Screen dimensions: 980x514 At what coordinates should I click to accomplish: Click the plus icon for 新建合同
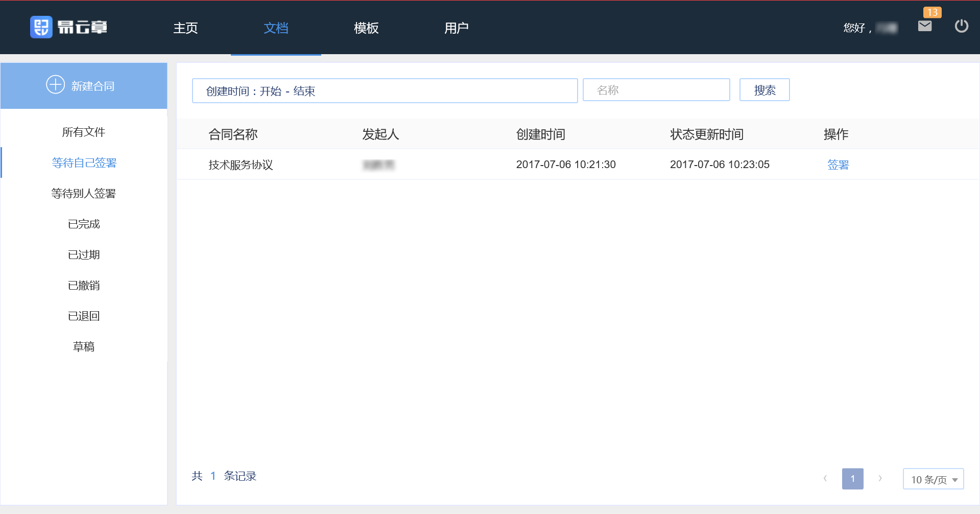tap(55, 85)
